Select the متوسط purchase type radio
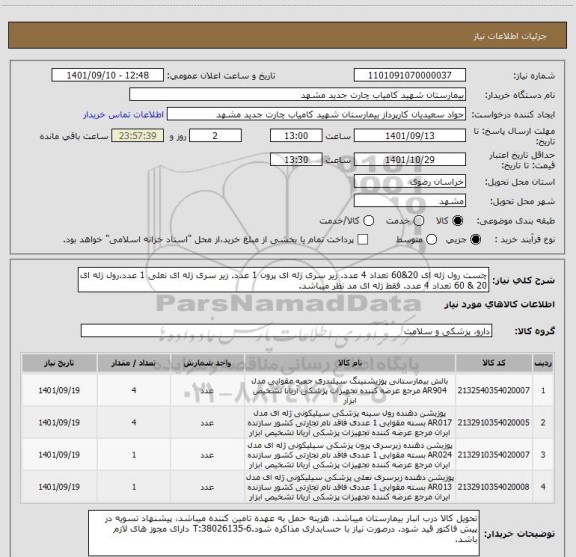Viewport: 576px width, 557px height. pyautogui.click(x=431, y=240)
